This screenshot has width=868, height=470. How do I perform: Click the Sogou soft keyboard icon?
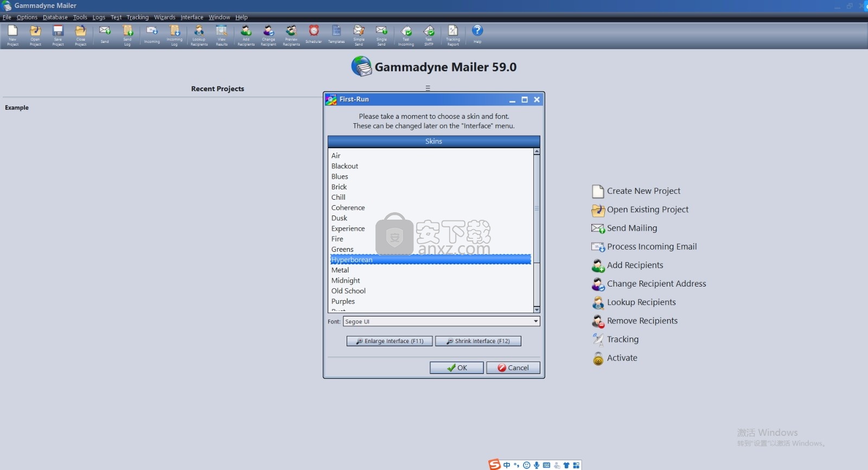coord(546,465)
